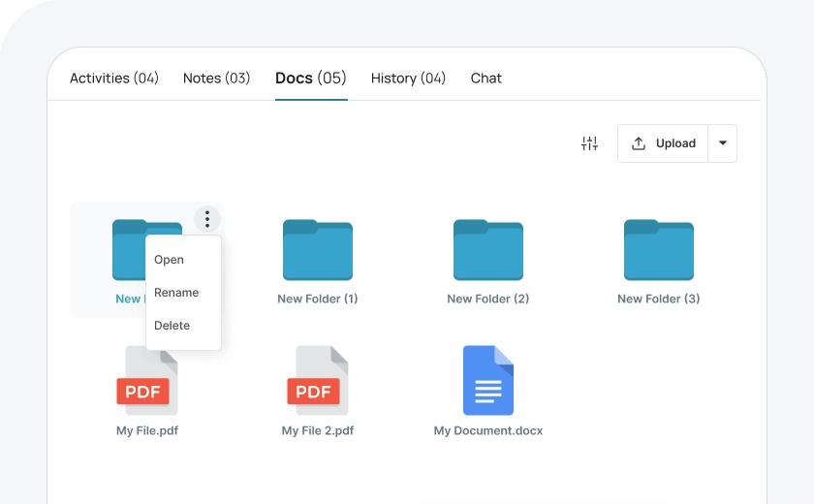Choose Delete from the context menu
Image resolution: width=814 pixels, height=504 pixels.
172,326
